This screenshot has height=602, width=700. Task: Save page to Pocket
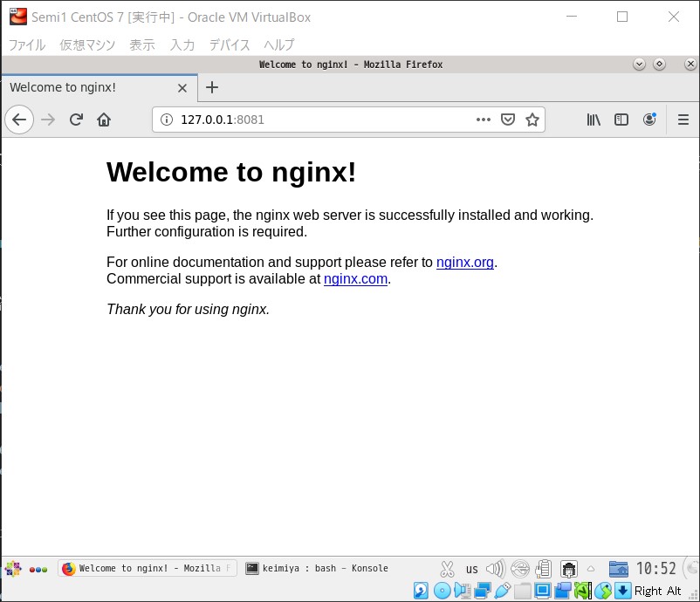pos(508,120)
